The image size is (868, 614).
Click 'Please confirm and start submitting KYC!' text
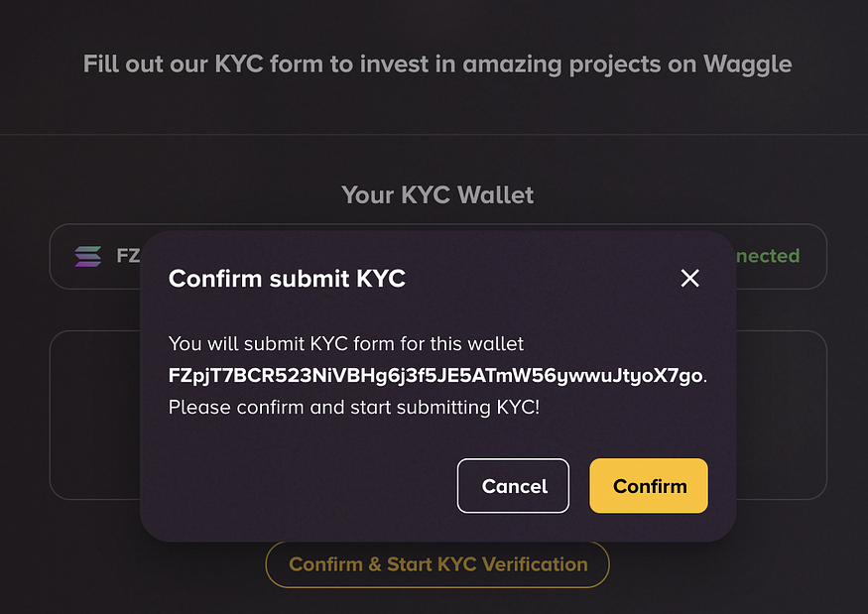[354, 408]
